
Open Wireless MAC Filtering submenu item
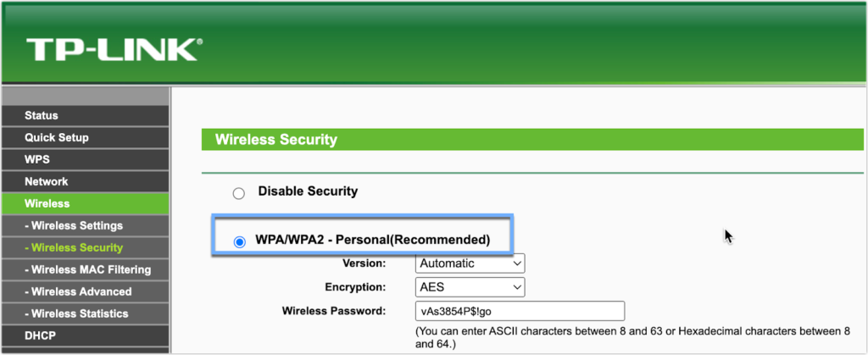coord(85,269)
